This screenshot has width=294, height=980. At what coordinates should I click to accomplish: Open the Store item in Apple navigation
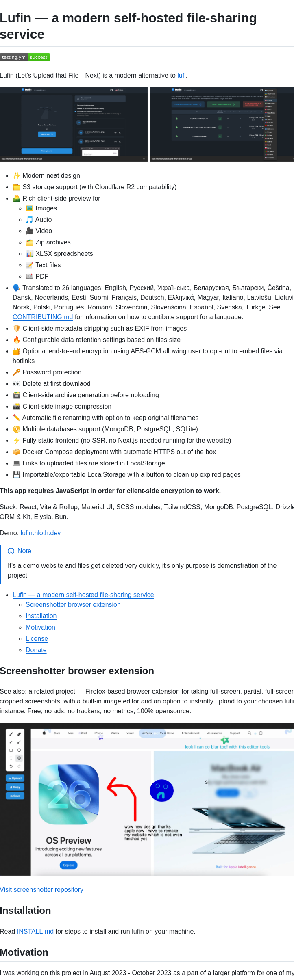(x=57, y=733)
